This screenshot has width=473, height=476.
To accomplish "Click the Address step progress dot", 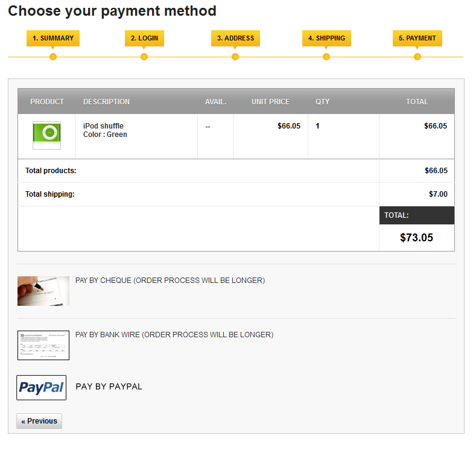I will 235,57.
